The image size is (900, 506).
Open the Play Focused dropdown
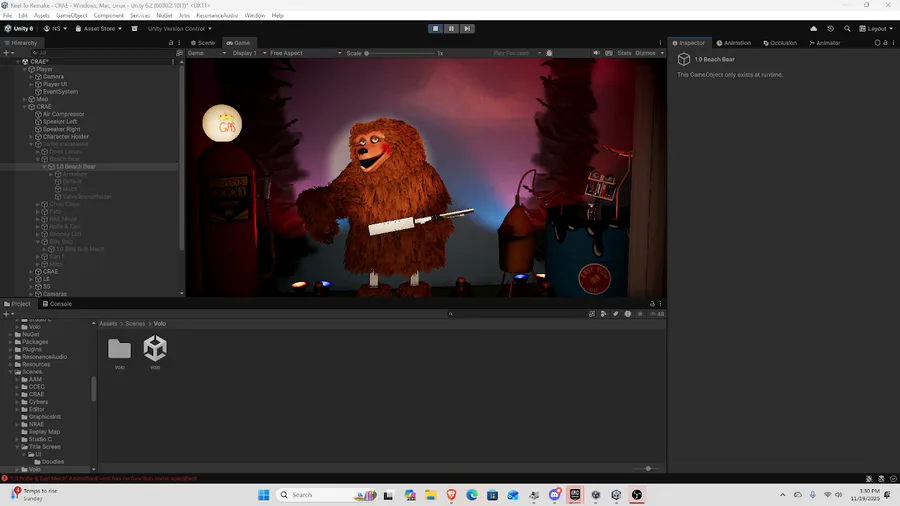point(517,53)
